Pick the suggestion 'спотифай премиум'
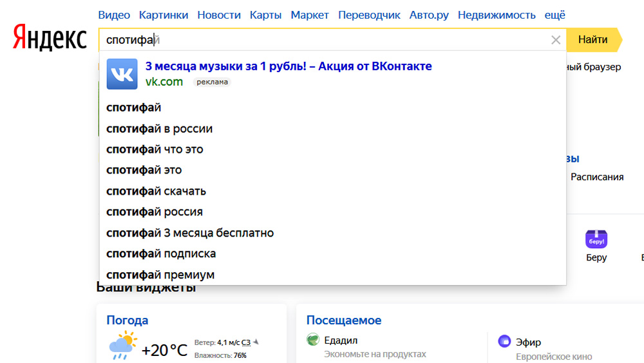Image resolution: width=644 pixels, height=363 pixels. click(x=160, y=275)
